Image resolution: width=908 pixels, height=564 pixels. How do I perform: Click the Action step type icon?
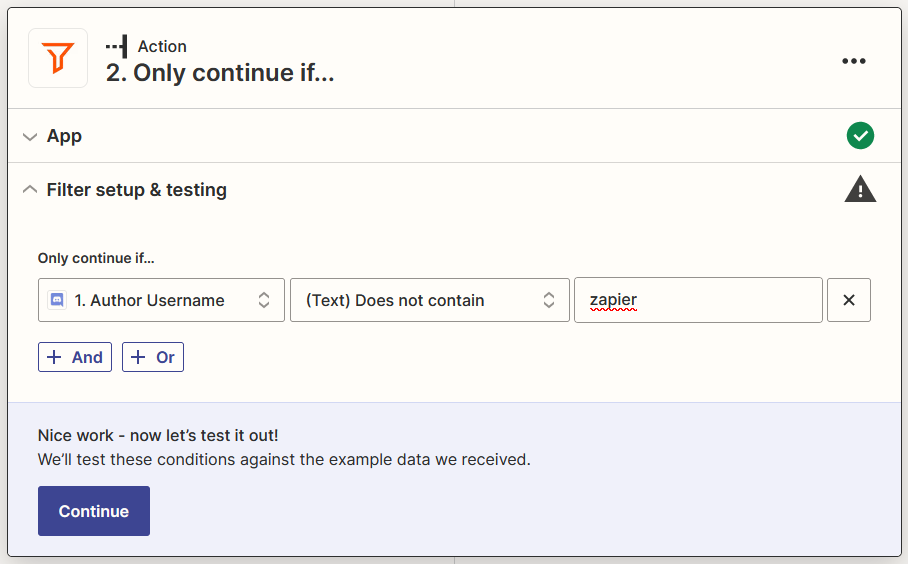point(117,46)
